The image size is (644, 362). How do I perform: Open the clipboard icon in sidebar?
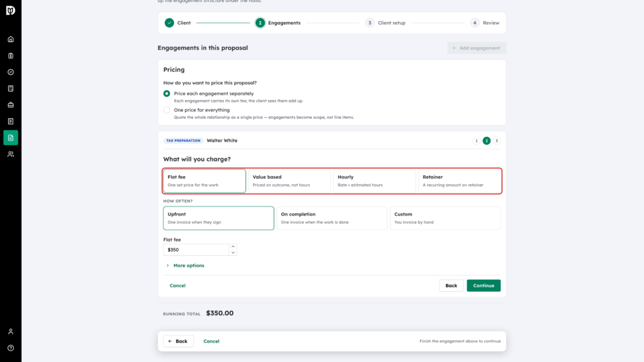point(11,56)
